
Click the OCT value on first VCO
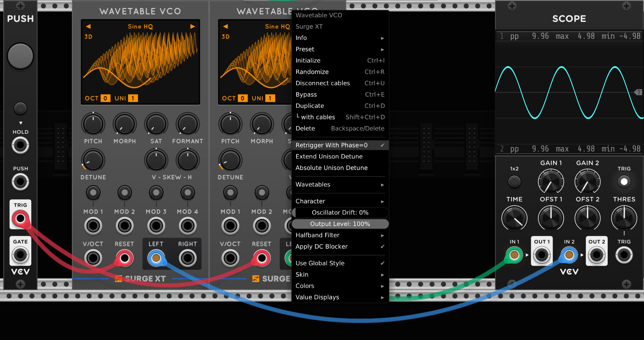click(x=105, y=98)
